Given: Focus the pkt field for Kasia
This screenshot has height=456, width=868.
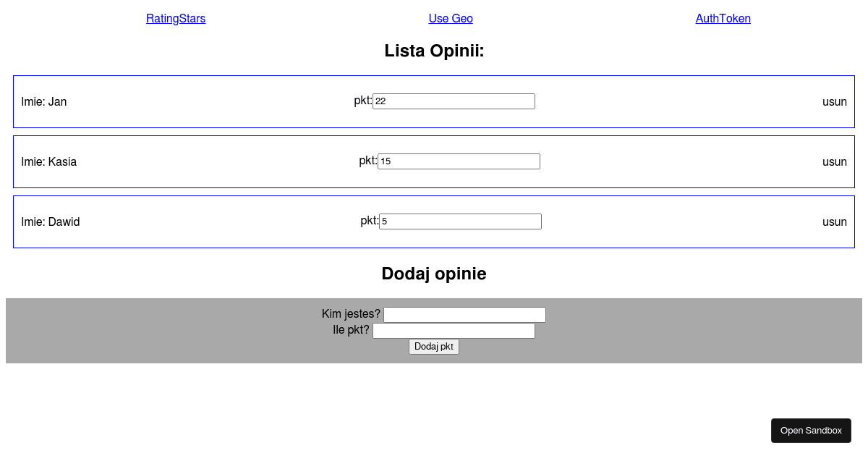Looking at the screenshot, I should pyautogui.click(x=459, y=161).
